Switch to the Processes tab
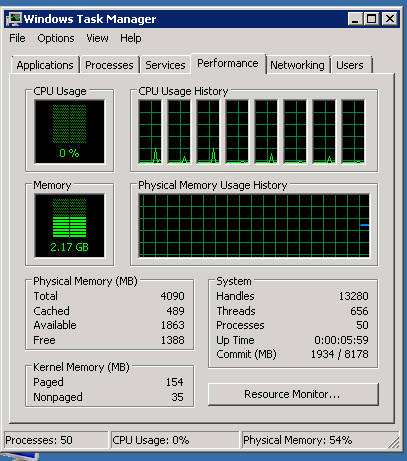 coord(109,65)
